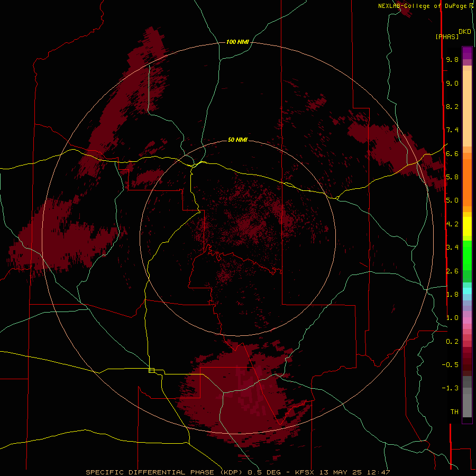Click the -1.3 scale value

coord(450,388)
